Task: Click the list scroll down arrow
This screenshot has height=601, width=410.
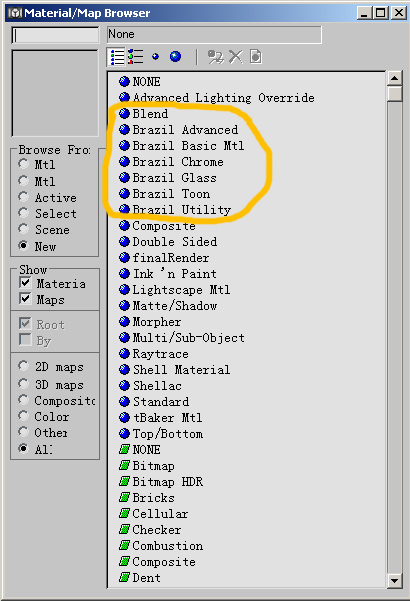Action: coord(394,580)
